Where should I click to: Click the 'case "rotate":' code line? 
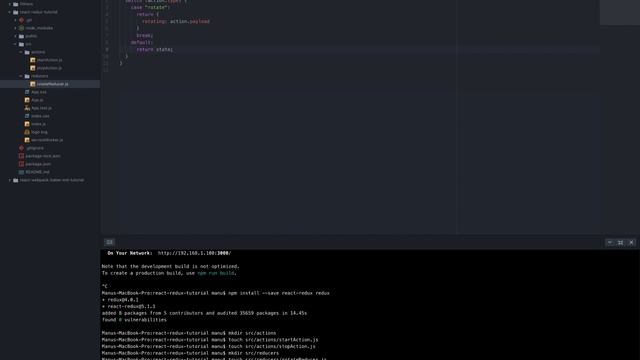149,7
